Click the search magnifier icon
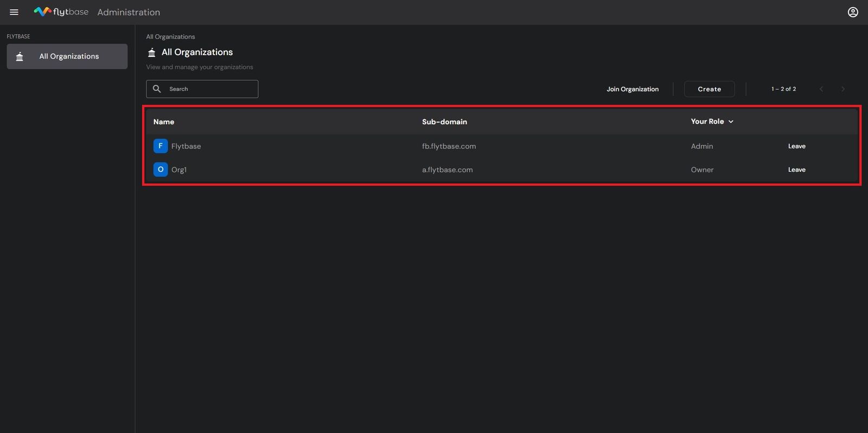This screenshot has width=868, height=433. point(157,89)
